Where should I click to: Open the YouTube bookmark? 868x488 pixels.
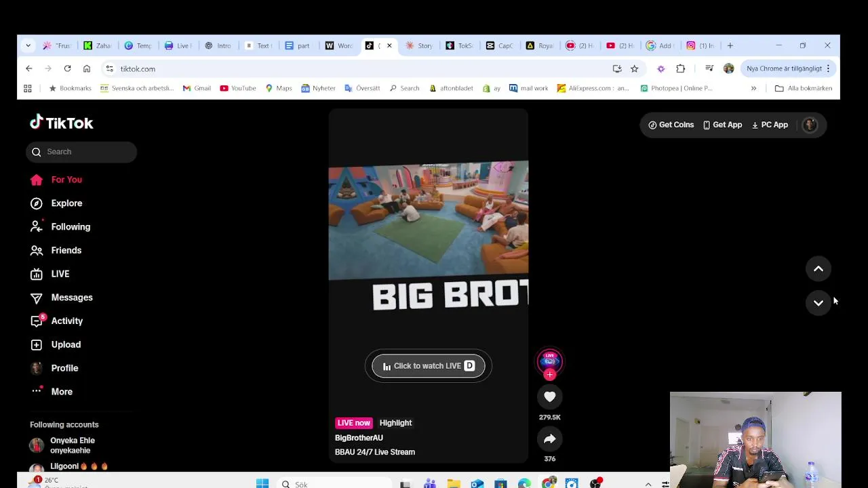[x=238, y=88]
